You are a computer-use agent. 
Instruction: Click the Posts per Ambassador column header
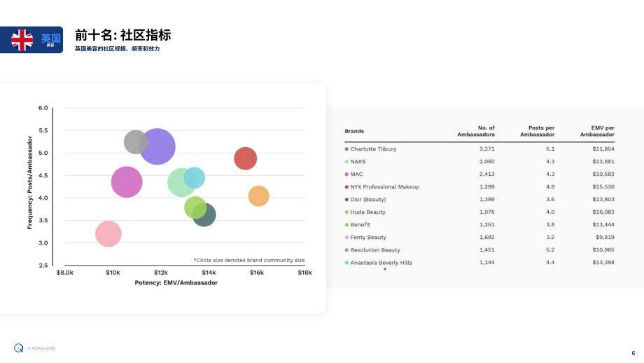(537, 131)
